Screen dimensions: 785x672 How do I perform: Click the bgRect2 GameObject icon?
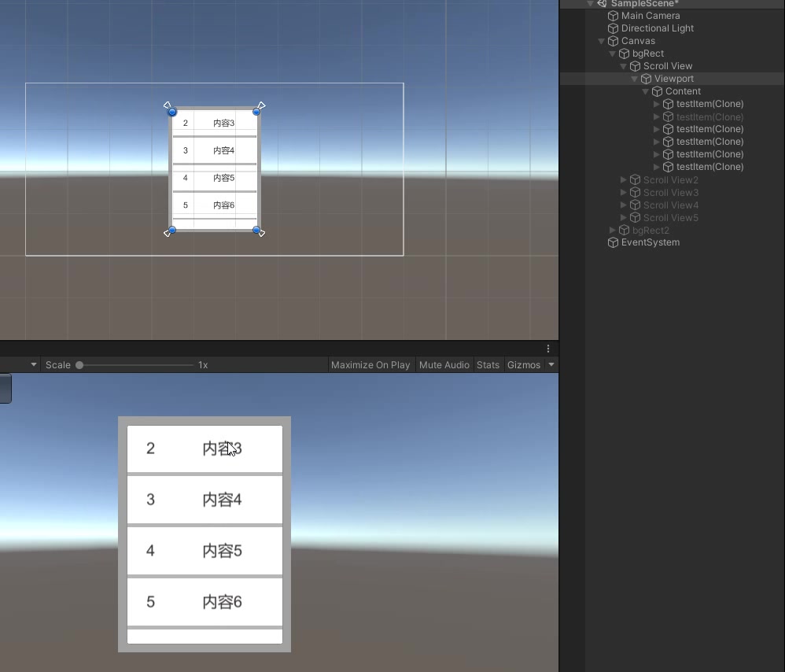(x=624, y=231)
